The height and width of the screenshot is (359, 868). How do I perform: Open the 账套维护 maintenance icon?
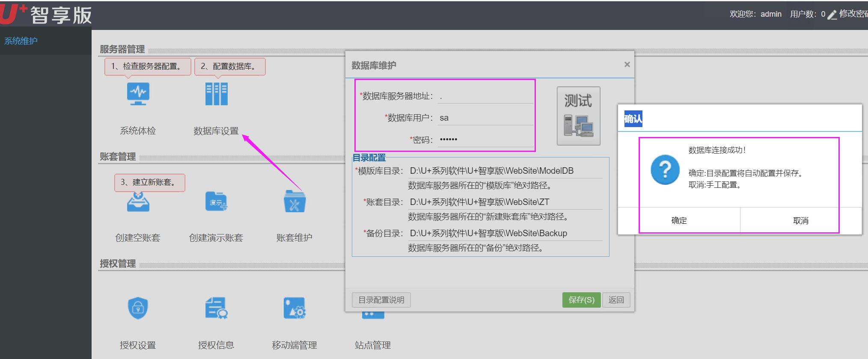(294, 202)
